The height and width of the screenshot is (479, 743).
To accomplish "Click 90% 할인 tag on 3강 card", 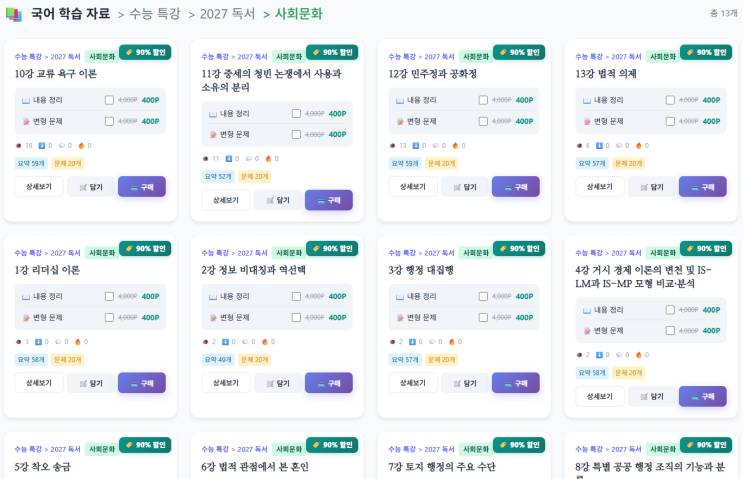I will pyautogui.click(x=518, y=249).
